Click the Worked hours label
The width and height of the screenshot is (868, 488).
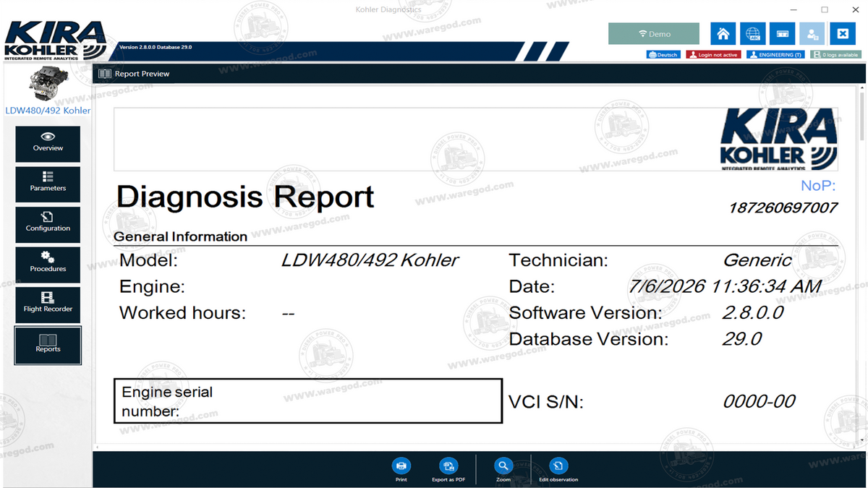point(182,313)
